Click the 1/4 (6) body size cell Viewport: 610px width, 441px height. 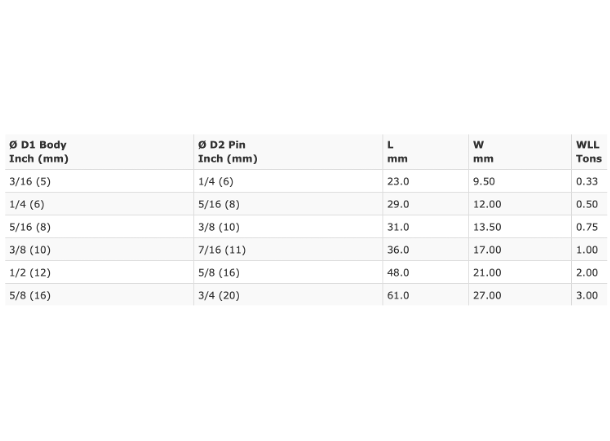(99, 204)
